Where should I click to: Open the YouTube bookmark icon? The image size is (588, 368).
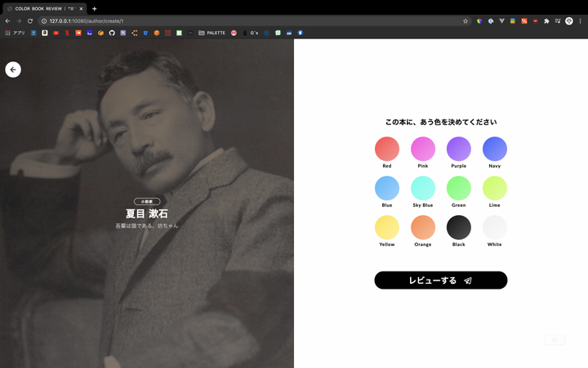click(56, 33)
